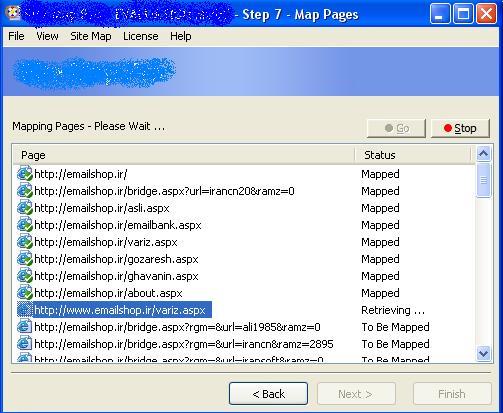The width and height of the screenshot is (503, 413).
Task: Click the icon next to about.aspx
Action: click(25, 293)
